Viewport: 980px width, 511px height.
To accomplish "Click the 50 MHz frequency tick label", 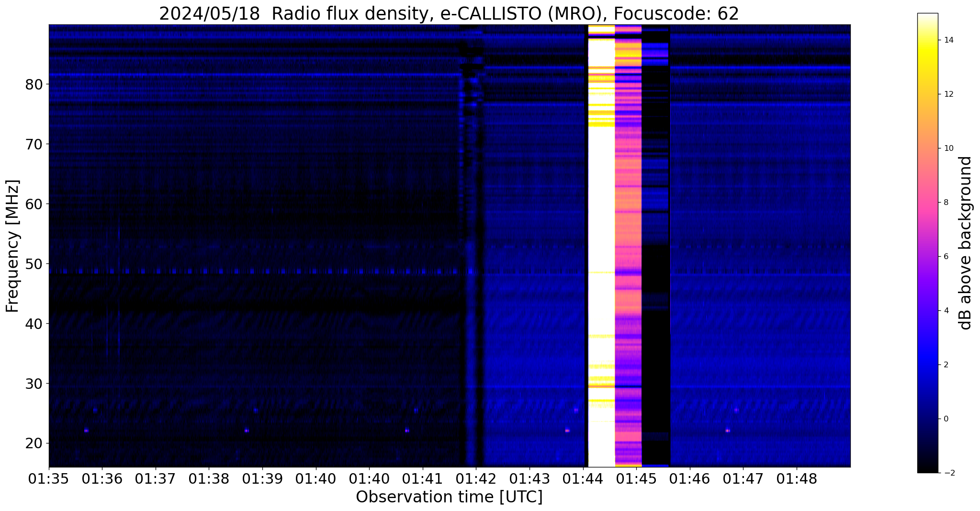I will pos(34,264).
